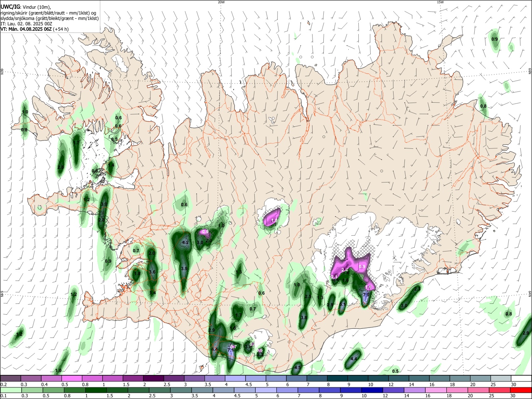
Task: Click the '0.2' label in the snow legend
Action: point(3,384)
